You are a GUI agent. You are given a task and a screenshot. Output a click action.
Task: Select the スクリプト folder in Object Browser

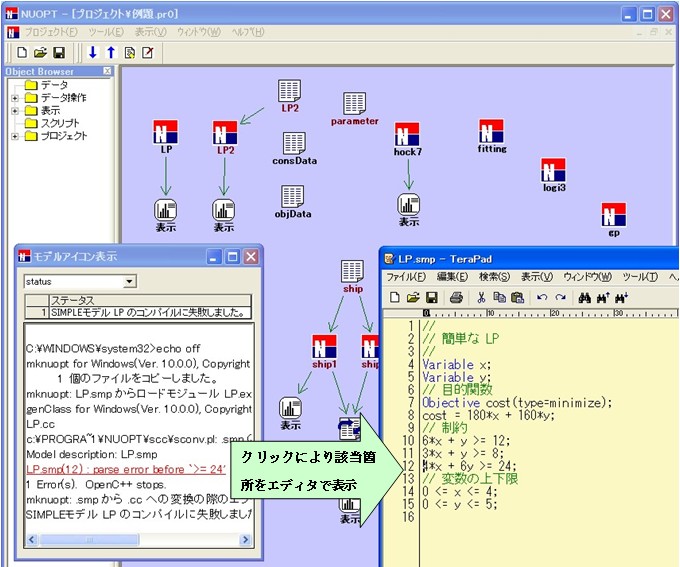(52, 123)
